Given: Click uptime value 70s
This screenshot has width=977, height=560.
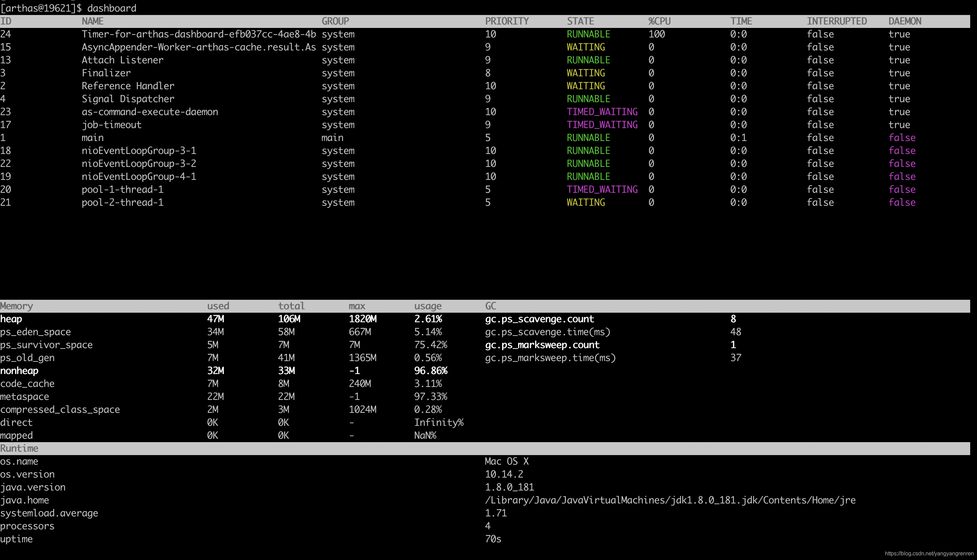Looking at the screenshot, I should 493,539.
